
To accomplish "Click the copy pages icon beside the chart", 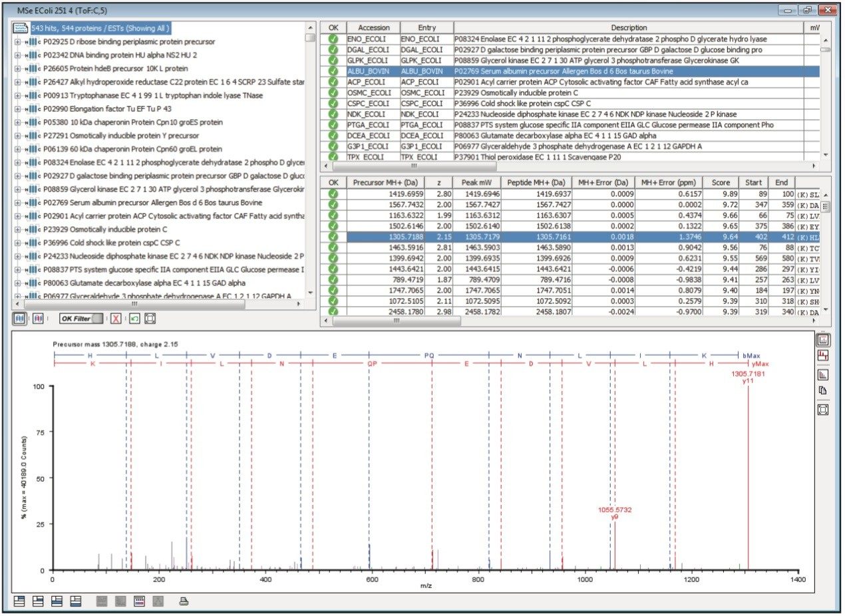I will pos(823,390).
